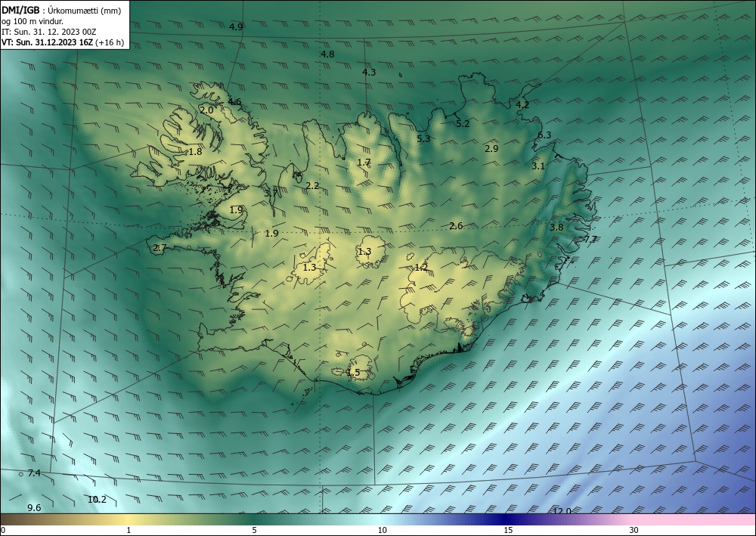Click the 'DMI/IGB : Úrkomumætti (mm)' title line
This screenshot has width=756, height=536.
click(x=61, y=11)
